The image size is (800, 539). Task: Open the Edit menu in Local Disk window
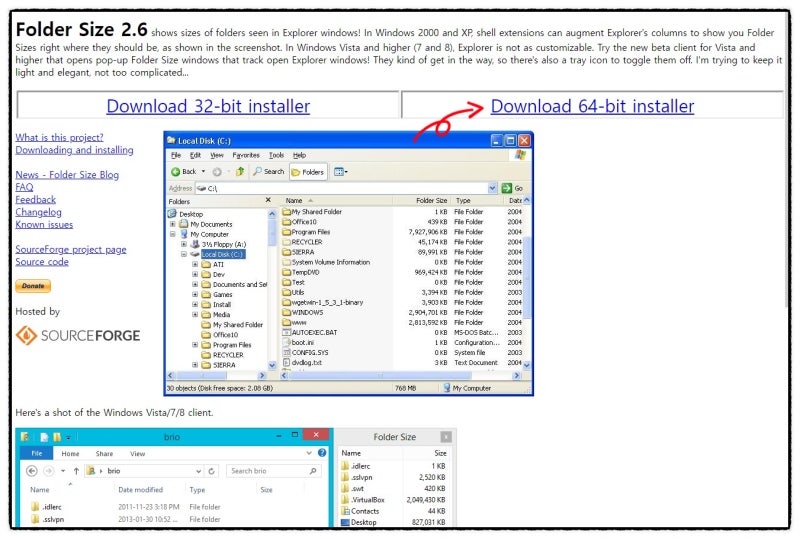195,155
